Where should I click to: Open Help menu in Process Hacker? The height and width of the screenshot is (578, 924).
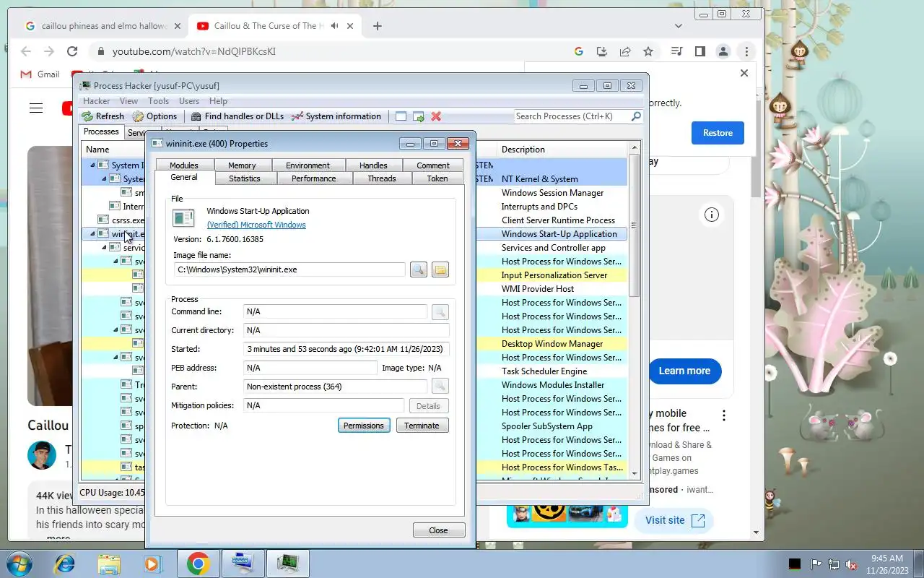[218, 101]
